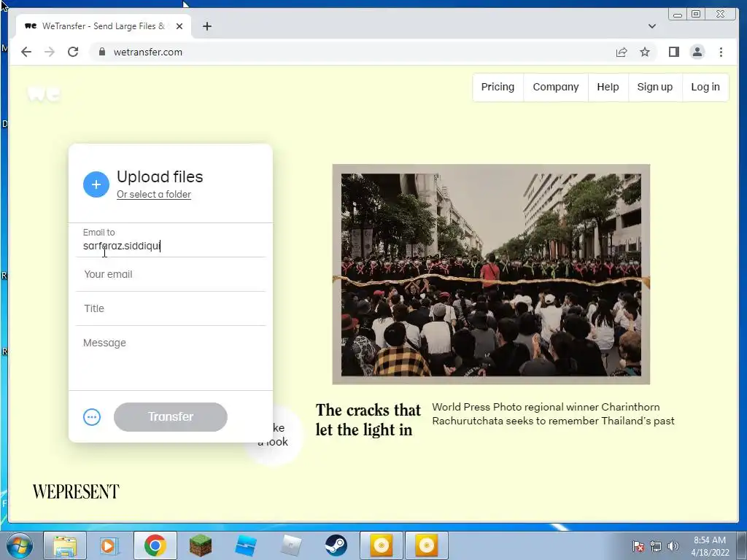Screen dimensions: 747x560
Task: Click the WeTransfer logo in the header
Action: pyautogui.click(x=44, y=93)
